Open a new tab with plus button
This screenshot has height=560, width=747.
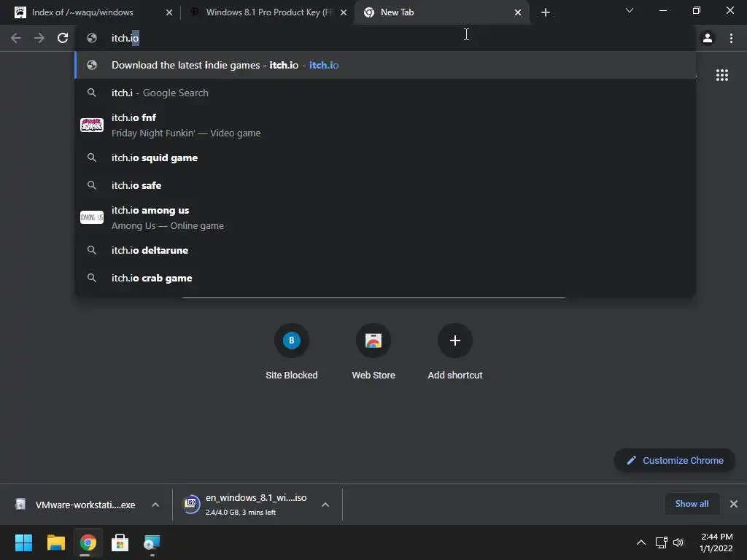click(546, 12)
